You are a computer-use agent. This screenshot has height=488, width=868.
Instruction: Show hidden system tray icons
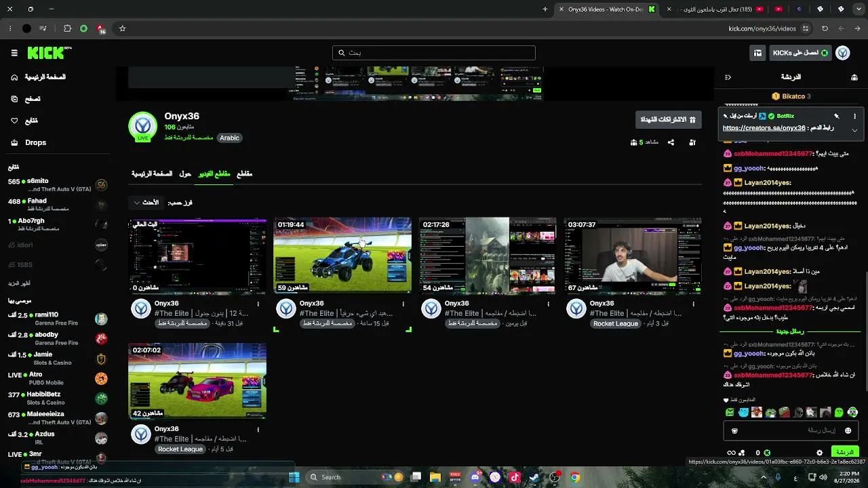pyautogui.click(x=764, y=477)
